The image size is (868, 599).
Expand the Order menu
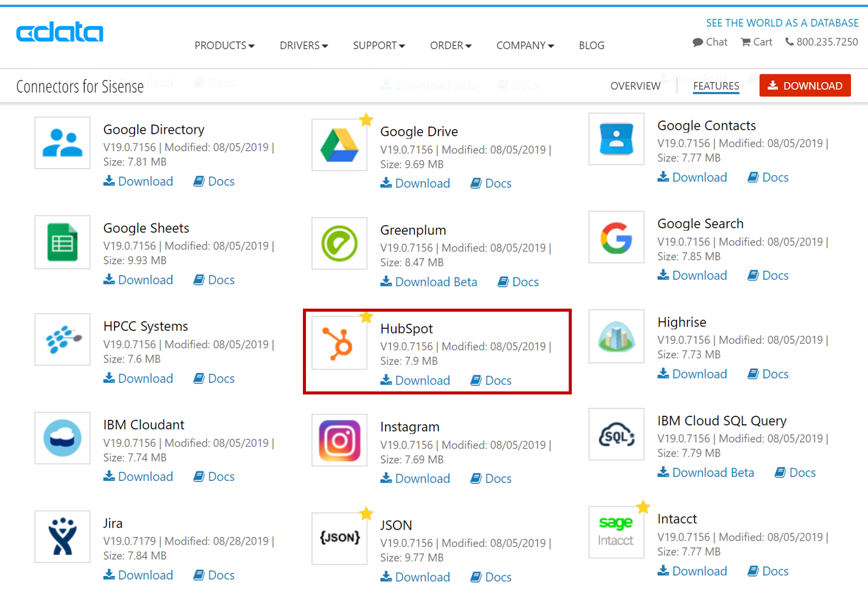tap(451, 46)
